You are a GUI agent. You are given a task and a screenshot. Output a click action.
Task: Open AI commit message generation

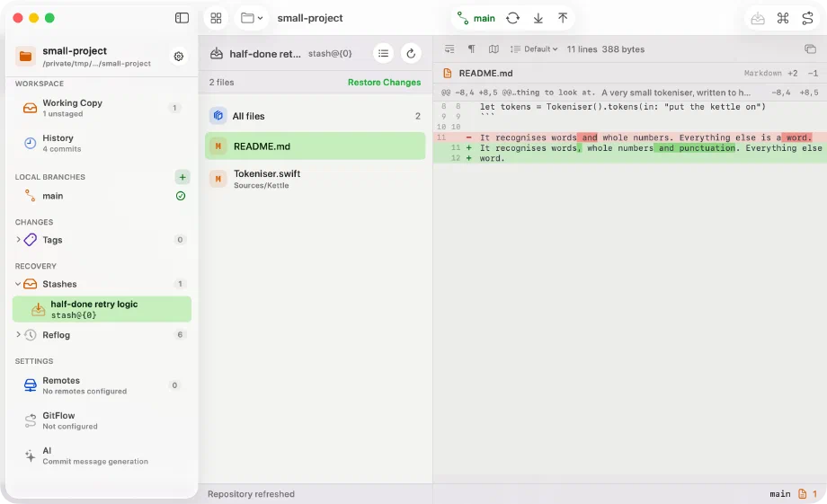click(x=102, y=455)
